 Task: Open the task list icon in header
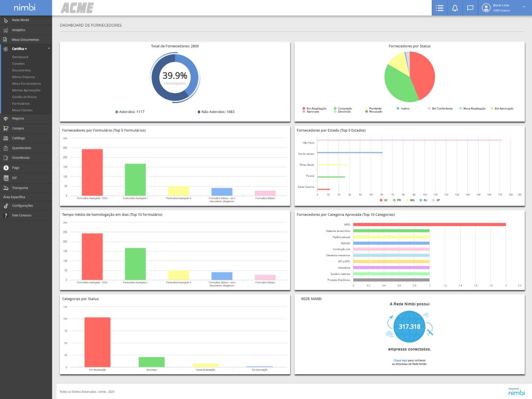(440, 8)
